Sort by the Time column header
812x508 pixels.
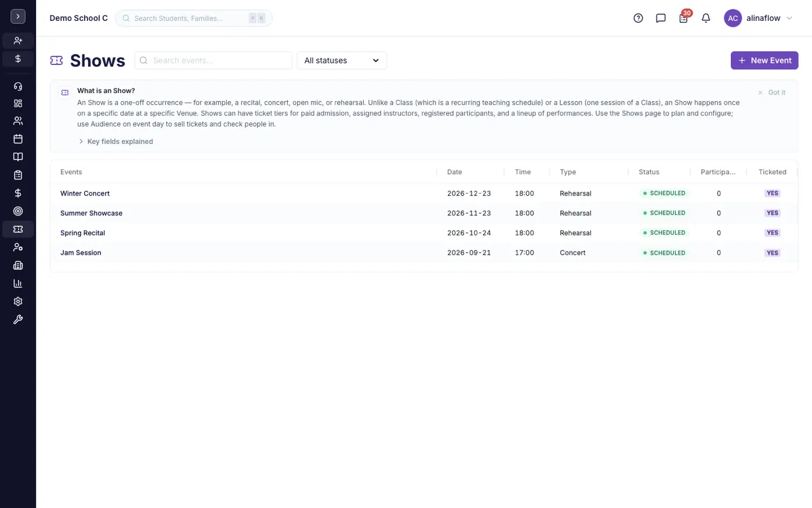[x=523, y=172]
